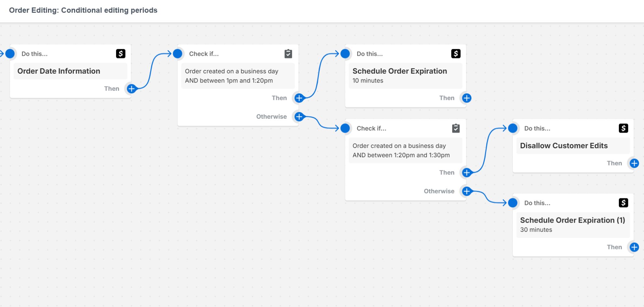Click the plus icon on the first condition's Otherwise branch
The image size is (644, 307).
pyautogui.click(x=298, y=116)
